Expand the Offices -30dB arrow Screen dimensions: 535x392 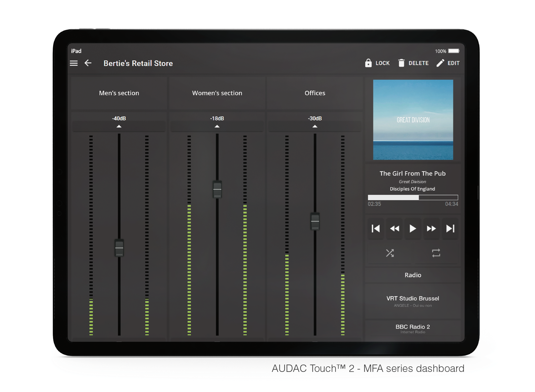click(x=315, y=126)
